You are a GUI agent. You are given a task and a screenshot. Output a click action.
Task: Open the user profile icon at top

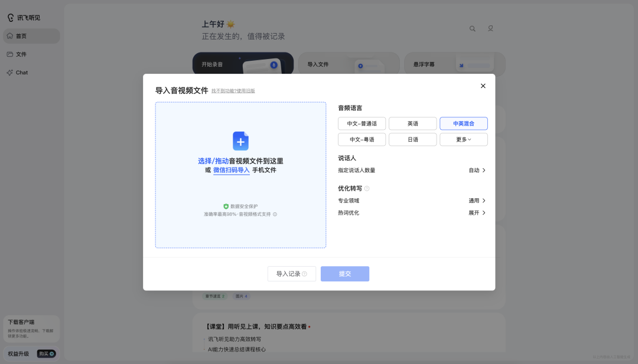click(490, 28)
